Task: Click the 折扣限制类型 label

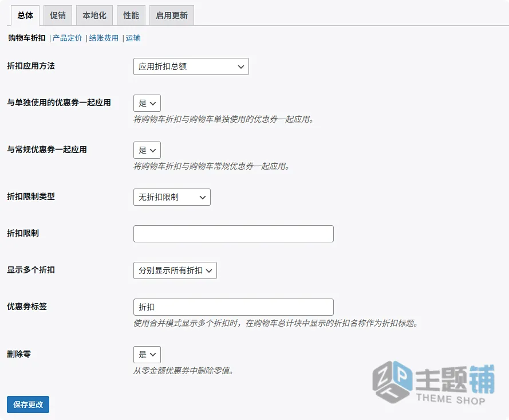Action: tap(31, 197)
